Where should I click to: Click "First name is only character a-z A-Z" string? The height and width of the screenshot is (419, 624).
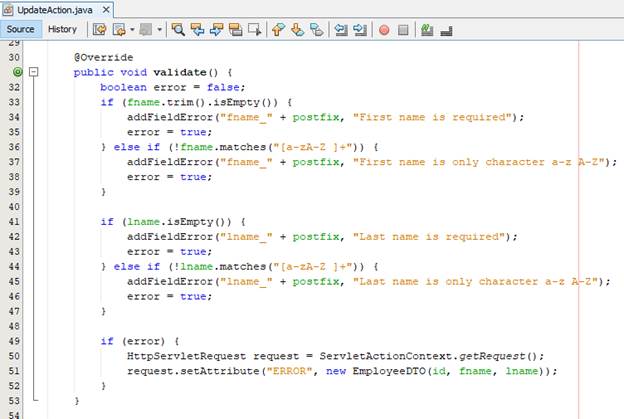click(479, 162)
